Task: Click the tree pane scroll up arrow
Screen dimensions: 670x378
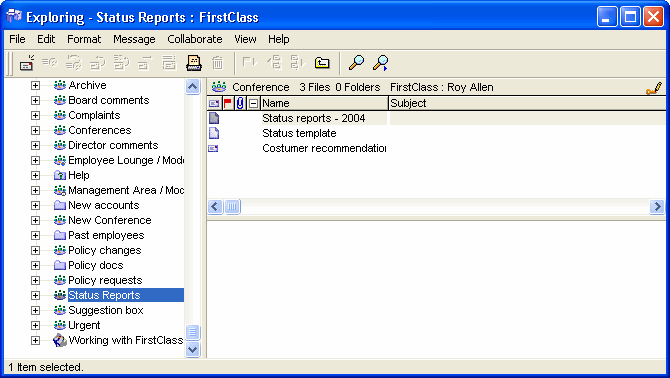Action: tap(193, 87)
